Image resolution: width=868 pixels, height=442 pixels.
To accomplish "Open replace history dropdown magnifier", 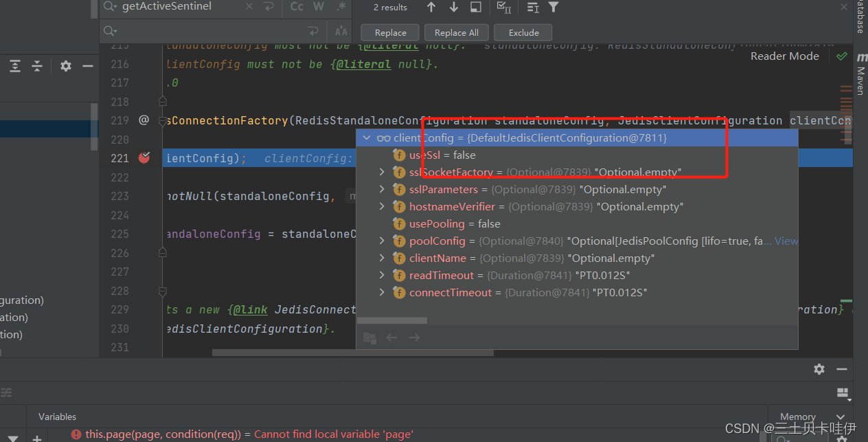I will tap(110, 32).
